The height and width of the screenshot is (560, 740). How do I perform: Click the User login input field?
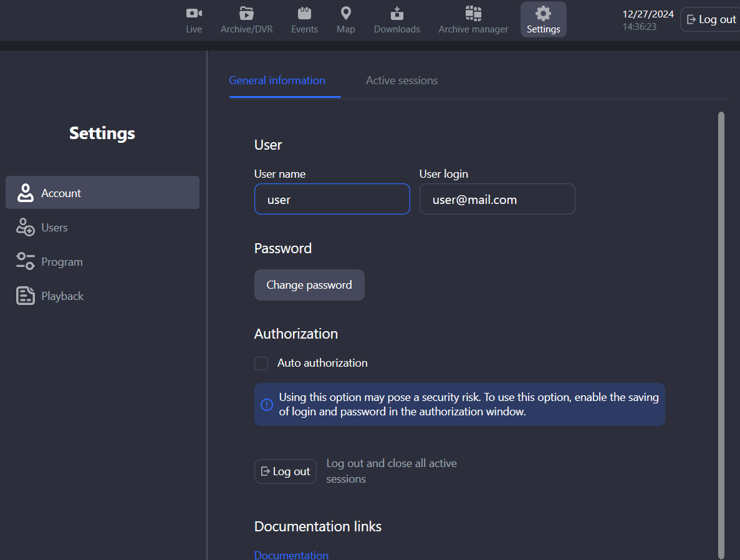point(497,200)
